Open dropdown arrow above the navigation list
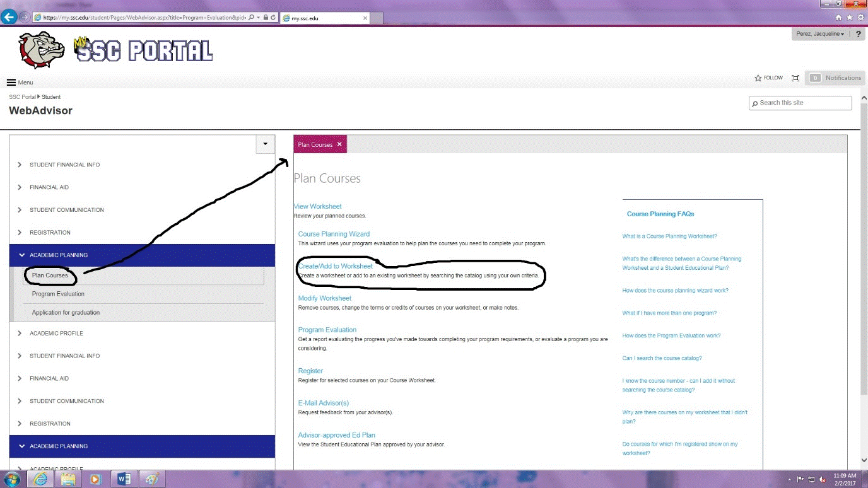This screenshot has height=488, width=868. (265, 144)
